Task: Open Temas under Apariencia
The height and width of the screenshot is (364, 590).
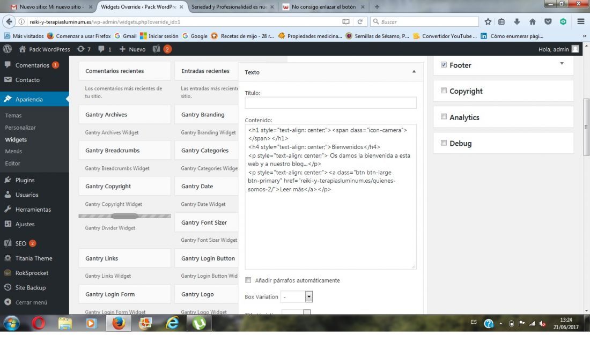Action: pyautogui.click(x=13, y=115)
